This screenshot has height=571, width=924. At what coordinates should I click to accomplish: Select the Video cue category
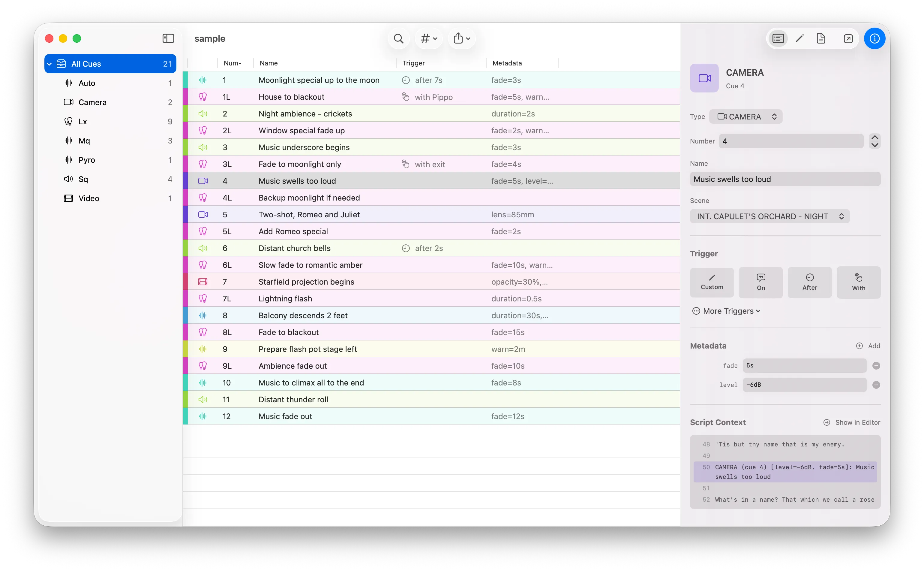click(110, 198)
